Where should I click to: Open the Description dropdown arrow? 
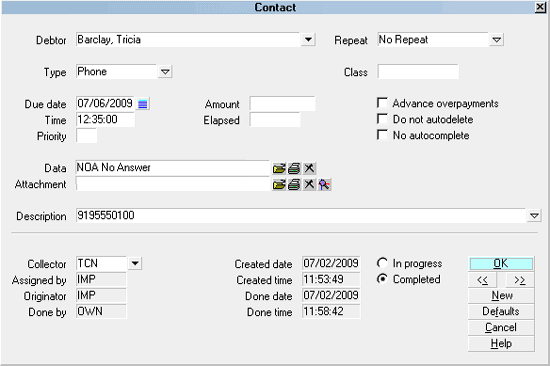[x=534, y=215]
